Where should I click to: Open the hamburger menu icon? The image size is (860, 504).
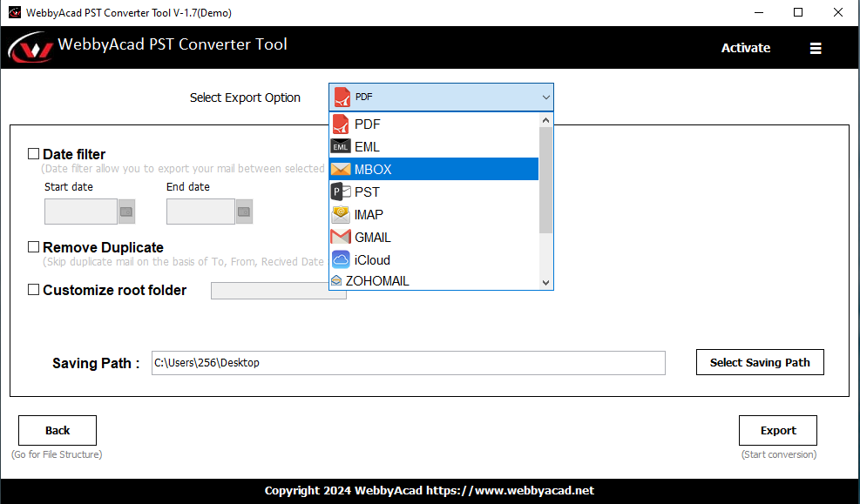point(816,48)
